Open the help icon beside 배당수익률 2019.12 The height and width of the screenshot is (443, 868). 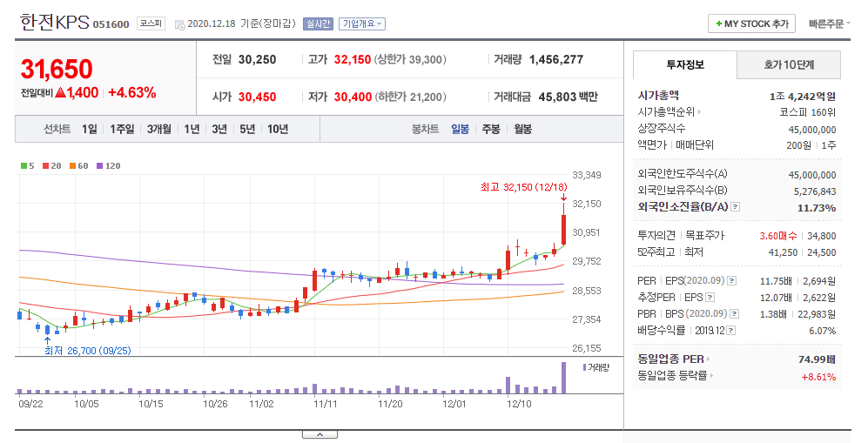click(x=730, y=330)
